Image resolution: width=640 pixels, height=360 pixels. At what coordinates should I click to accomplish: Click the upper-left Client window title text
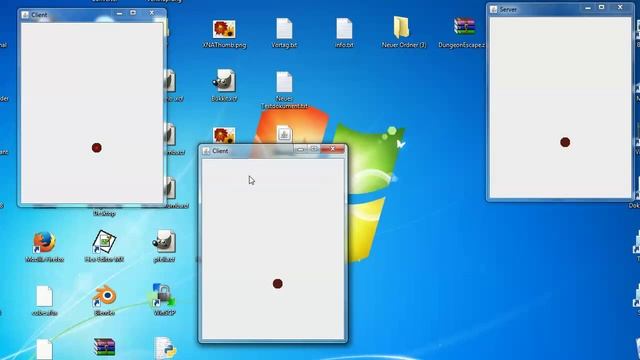pyautogui.click(x=39, y=15)
